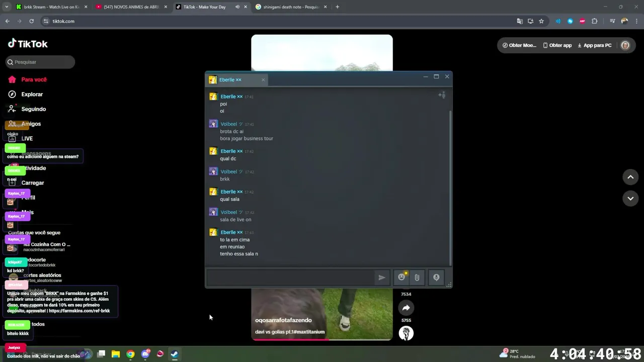This screenshot has width=644, height=362.
Task: Reload the TikTok page
Action: pos(31,21)
